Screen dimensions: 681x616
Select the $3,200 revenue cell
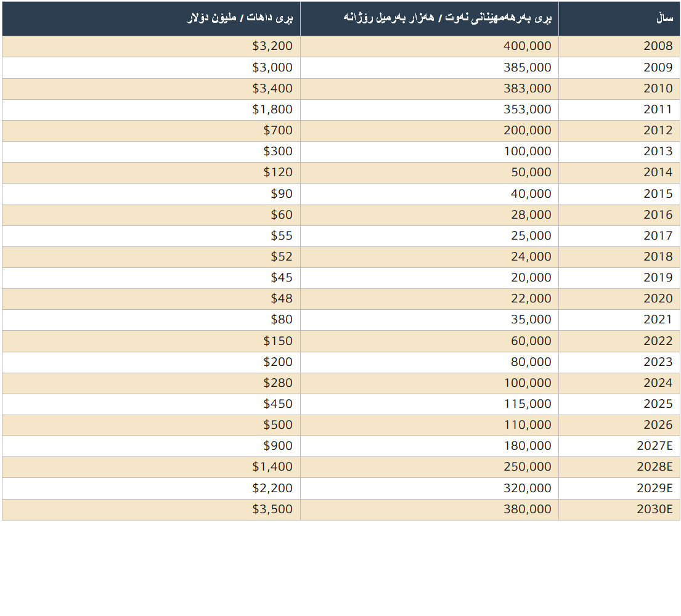point(272,46)
